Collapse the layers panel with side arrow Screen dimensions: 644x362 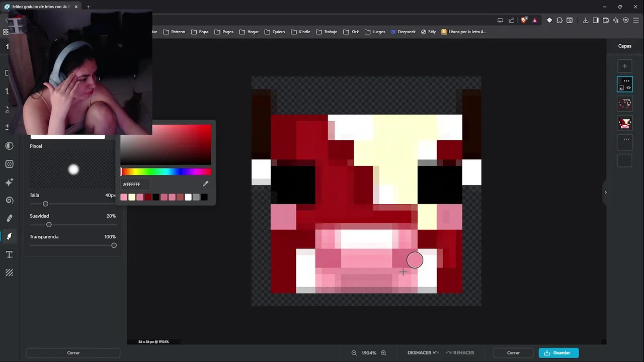coord(606,192)
